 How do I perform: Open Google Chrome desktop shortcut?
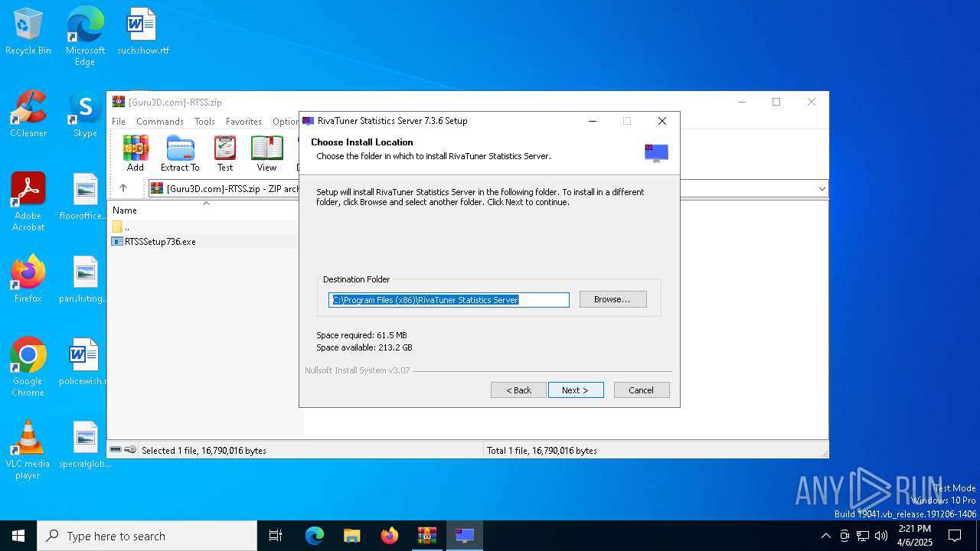(28, 367)
